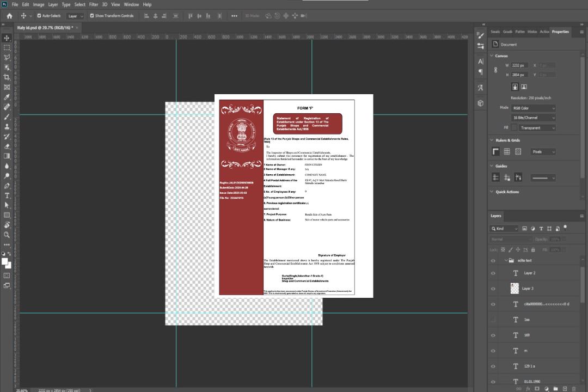Open the Window menu
The height and width of the screenshot is (392, 588).
[x=131, y=4]
